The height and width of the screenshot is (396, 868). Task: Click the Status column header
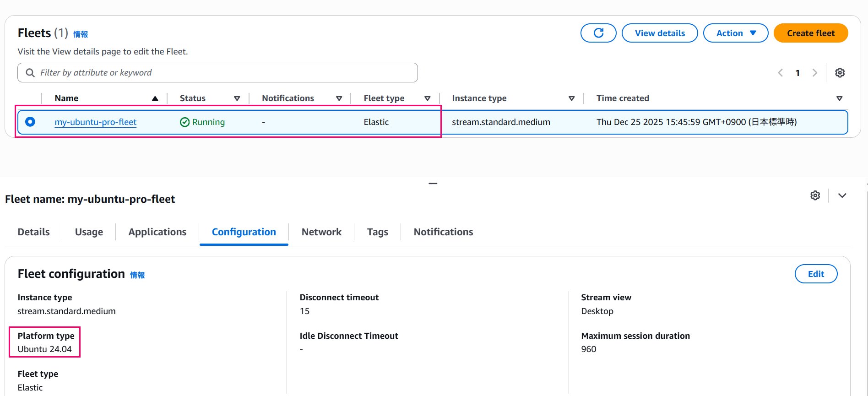click(193, 98)
